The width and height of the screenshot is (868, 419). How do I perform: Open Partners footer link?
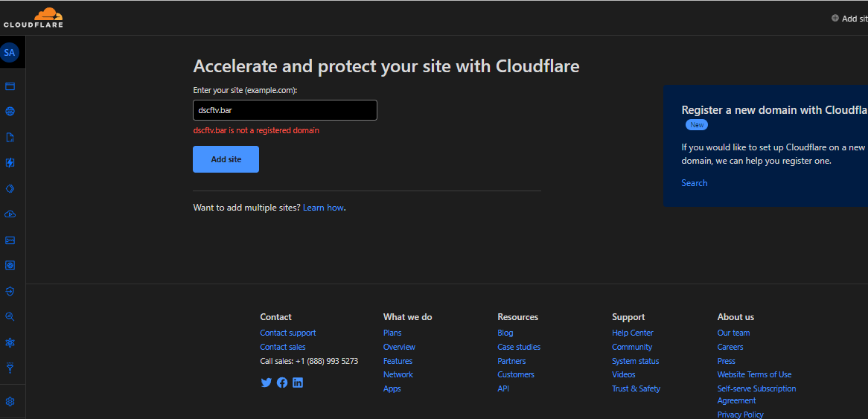click(512, 361)
